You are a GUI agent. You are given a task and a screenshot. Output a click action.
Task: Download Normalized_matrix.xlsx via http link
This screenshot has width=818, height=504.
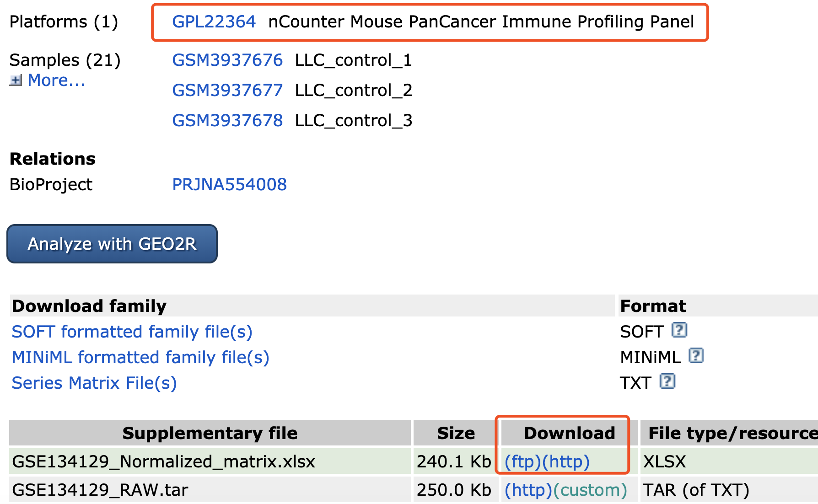(566, 461)
